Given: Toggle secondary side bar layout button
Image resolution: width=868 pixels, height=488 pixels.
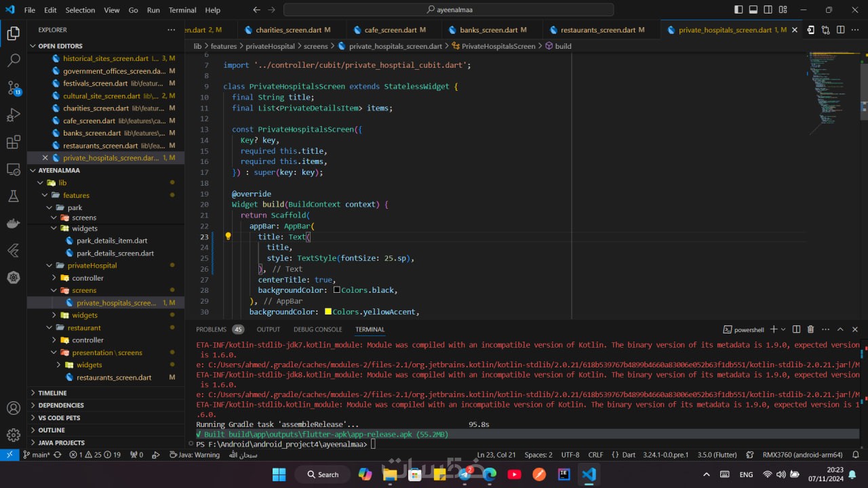Looking at the screenshot, I should pos(768,10).
